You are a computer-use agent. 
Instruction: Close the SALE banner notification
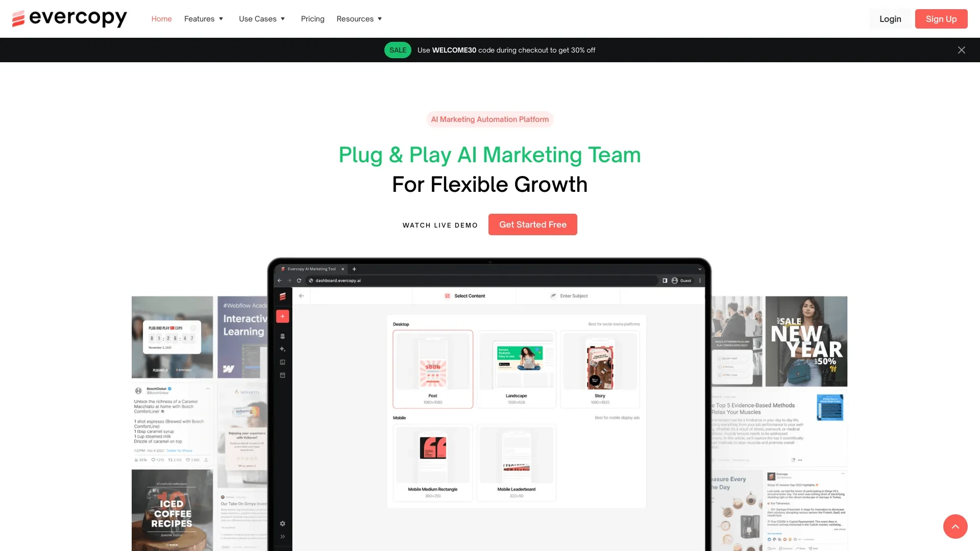click(962, 50)
